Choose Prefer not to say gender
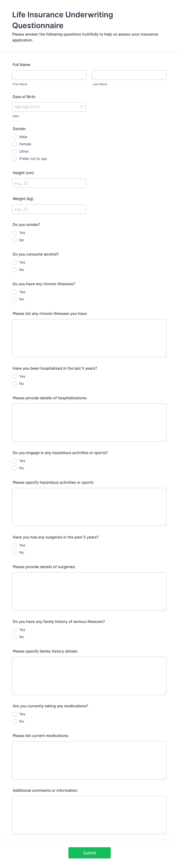 click(14, 159)
